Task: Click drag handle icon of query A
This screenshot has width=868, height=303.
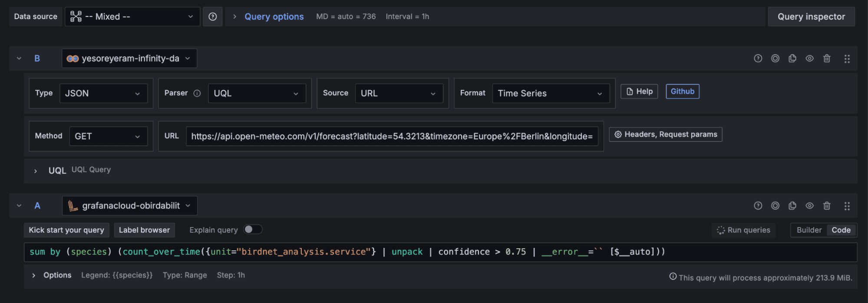Action: coord(847,206)
